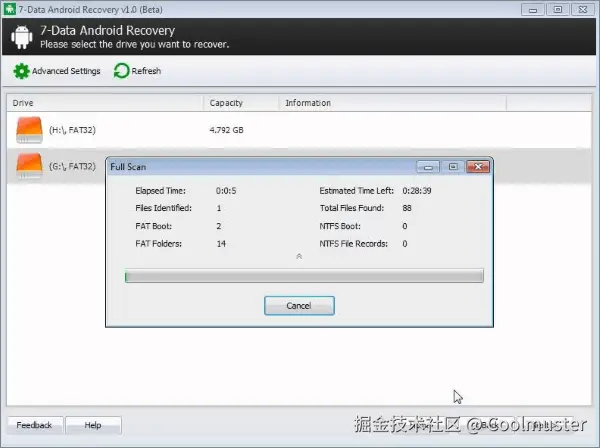This screenshot has height=448, width=600.
Task: Open the Feedback button
Action: [x=34, y=425]
